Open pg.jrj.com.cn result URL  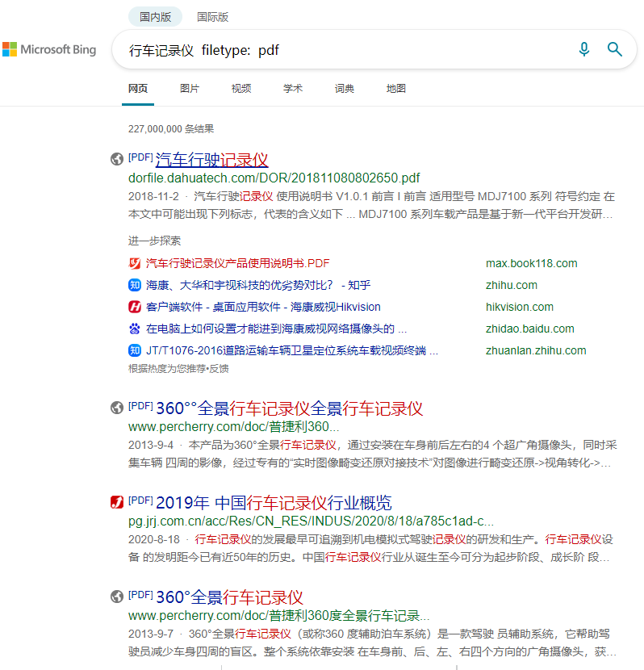pyautogui.click(x=311, y=521)
